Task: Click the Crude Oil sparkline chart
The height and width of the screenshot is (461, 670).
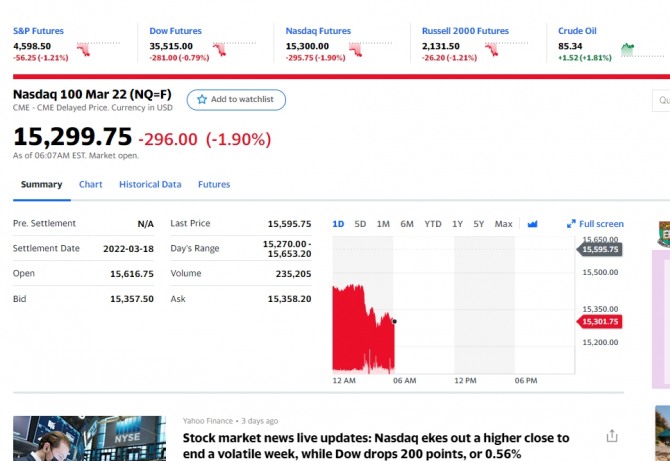Action: click(x=629, y=46)
